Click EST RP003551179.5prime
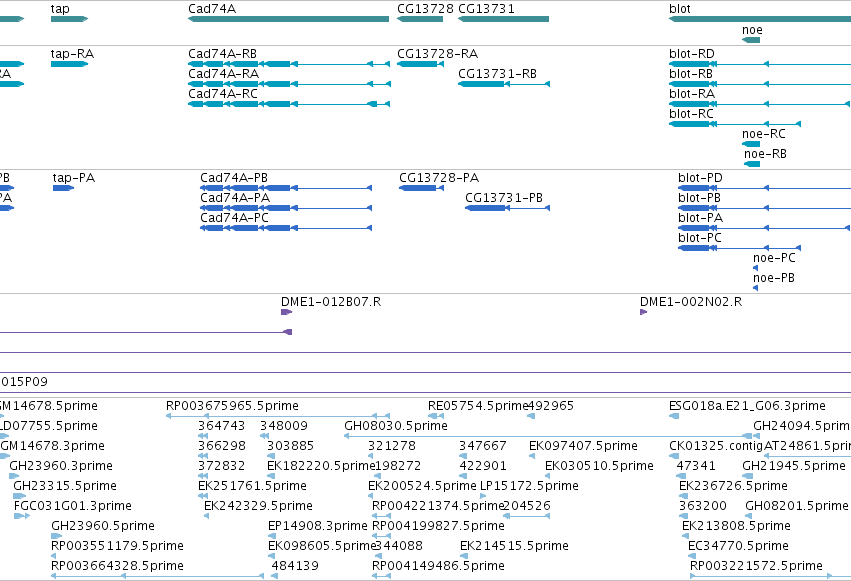851x581 pixels. click(x=117, y=546)
